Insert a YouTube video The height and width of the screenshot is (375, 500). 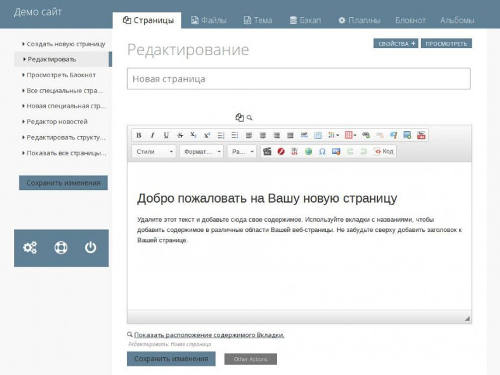click(421, 135)
